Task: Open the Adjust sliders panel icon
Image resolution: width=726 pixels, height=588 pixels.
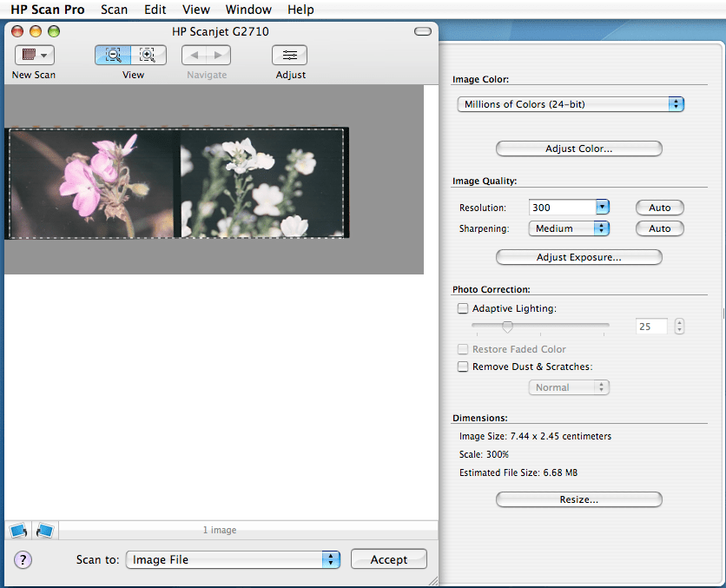Action: click(290, 55)
